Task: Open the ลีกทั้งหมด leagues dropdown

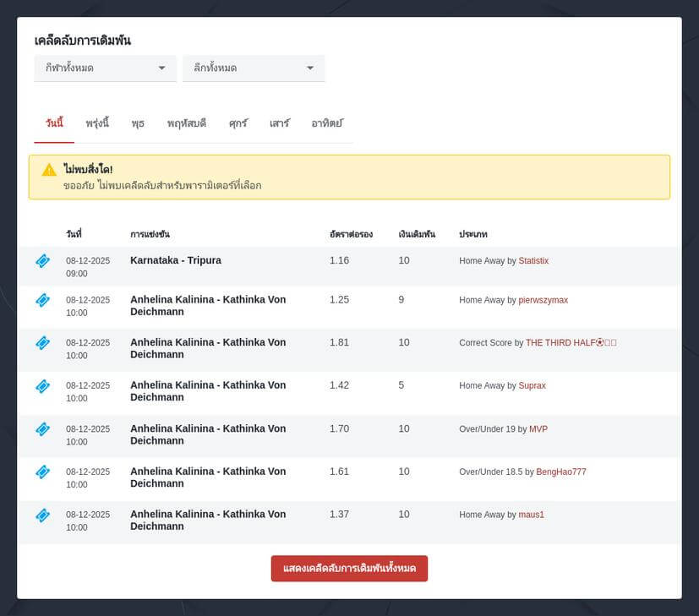Action: tap(253, 68)
